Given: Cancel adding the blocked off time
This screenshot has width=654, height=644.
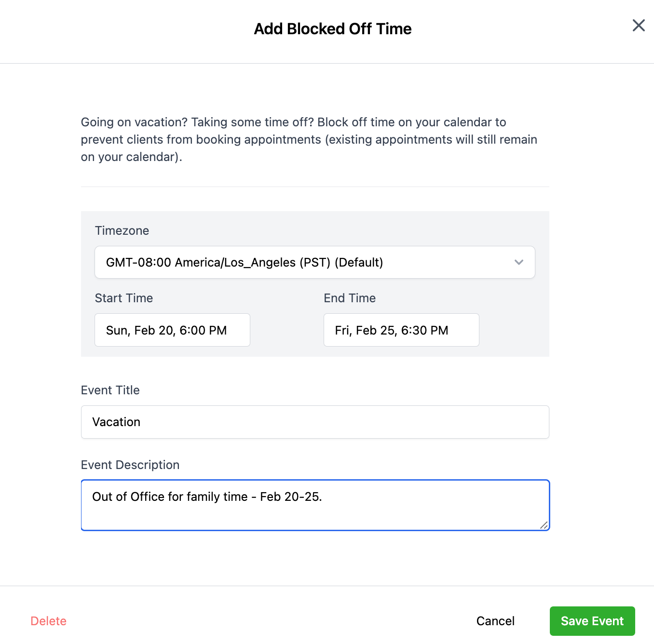Looking at the screenshot, I should (x=495, y=621).
